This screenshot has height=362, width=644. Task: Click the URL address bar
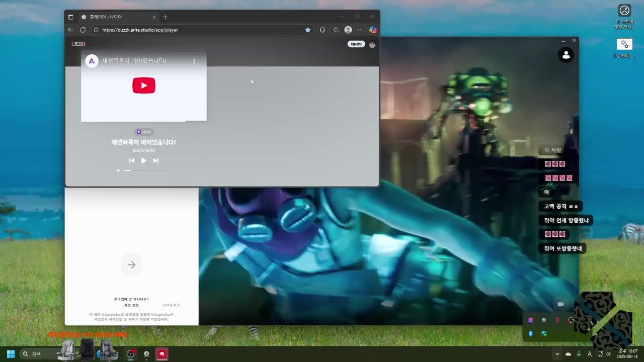click(x=203, y=30)
